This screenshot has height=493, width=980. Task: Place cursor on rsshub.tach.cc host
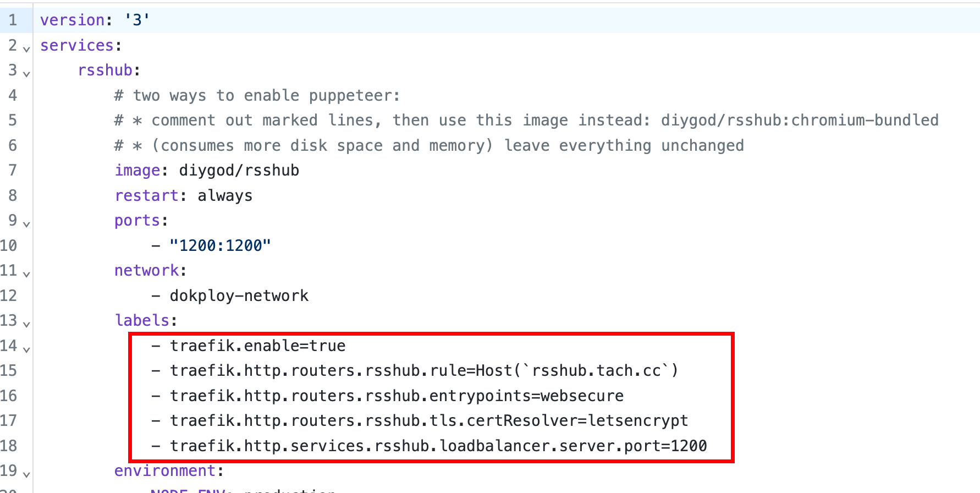(x=596, y=371)
